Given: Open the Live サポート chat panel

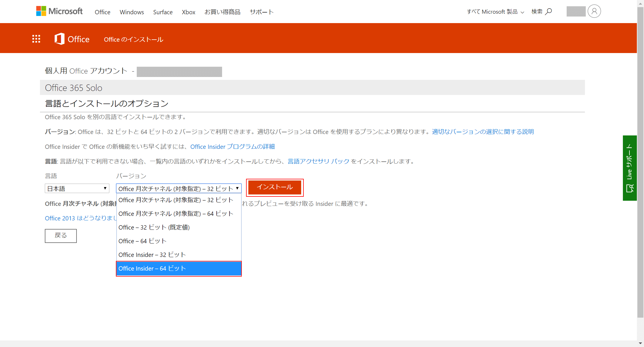Looking at the screenshot, I should (629, 168).
